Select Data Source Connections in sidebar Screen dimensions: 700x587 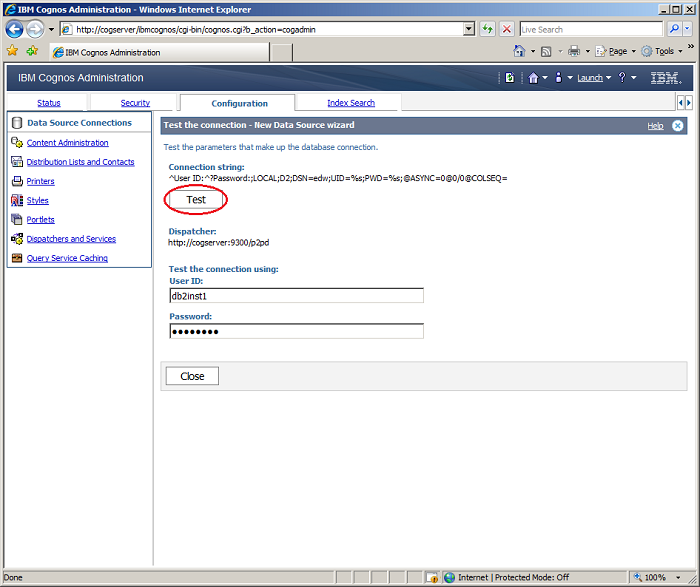coord(79,123)
